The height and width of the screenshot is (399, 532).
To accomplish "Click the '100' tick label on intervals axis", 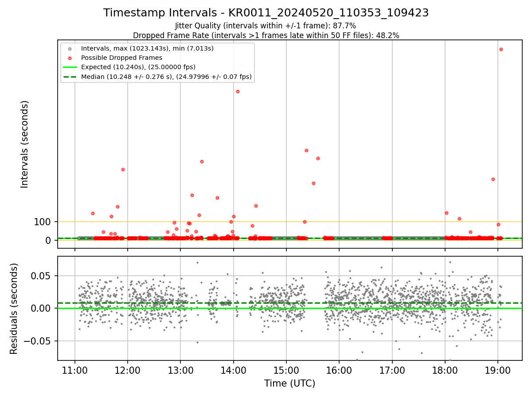I will [43, 222].
